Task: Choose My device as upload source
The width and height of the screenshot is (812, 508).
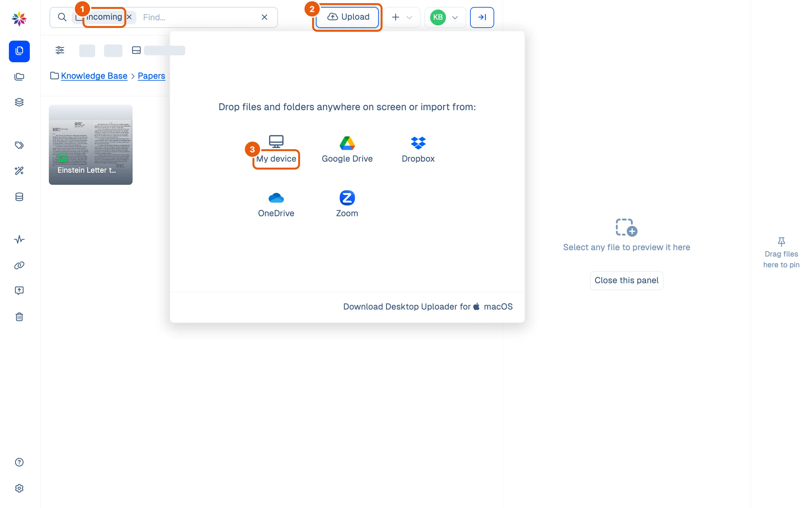Action: 276,150
